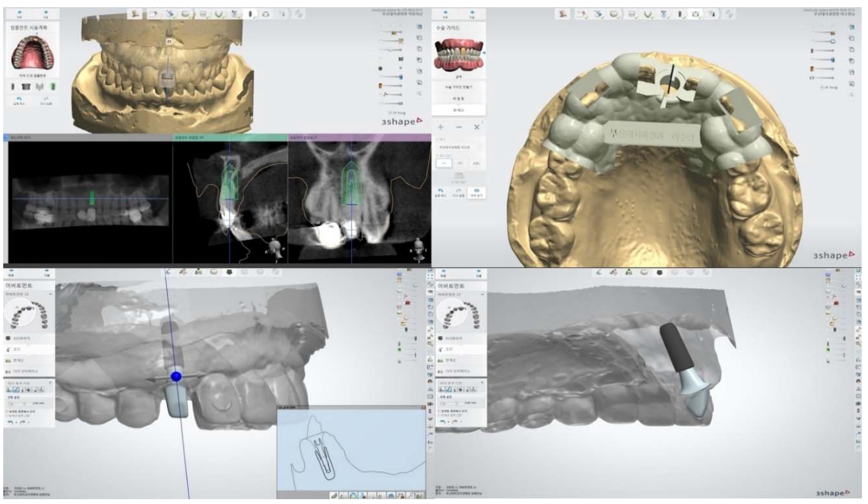Toggle the CT view checkbox below the guide sliders
Screen dimensions: 868x504
(823, 87)
